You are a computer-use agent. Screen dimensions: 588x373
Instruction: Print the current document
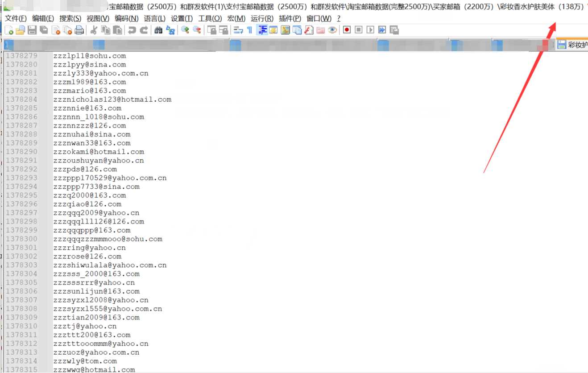pos(79,30)
